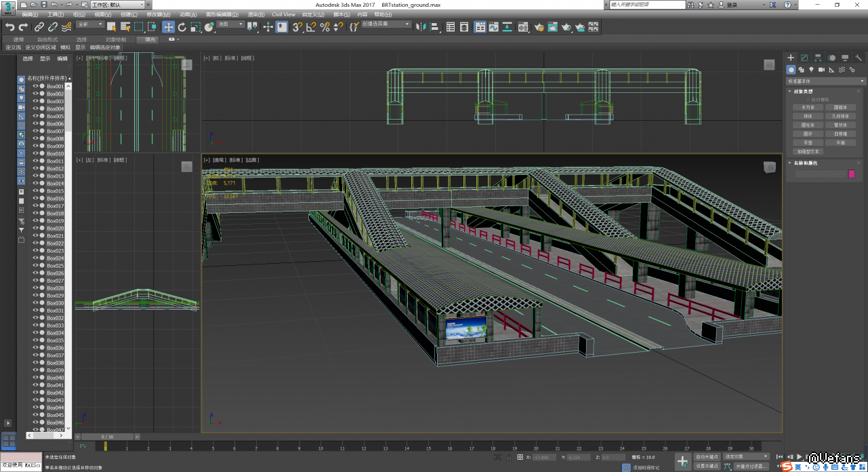Click the Hierarchy panel icon
The height and width of the screenshot is (472, 868).
(818, 58)
